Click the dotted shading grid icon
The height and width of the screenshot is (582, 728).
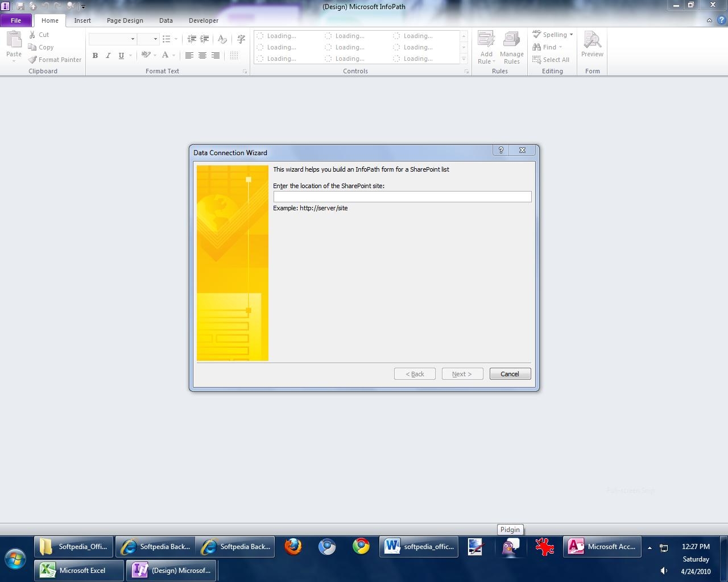pos(234,55)
